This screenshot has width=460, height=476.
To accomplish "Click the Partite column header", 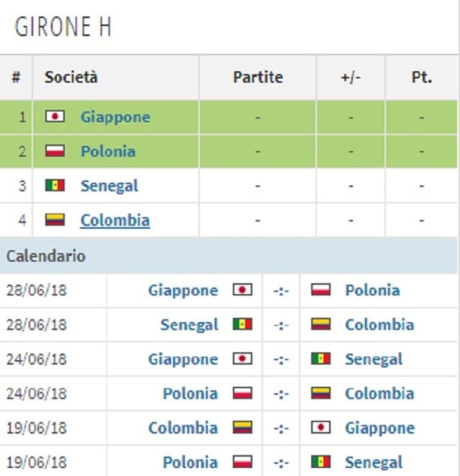I will 258,77.
